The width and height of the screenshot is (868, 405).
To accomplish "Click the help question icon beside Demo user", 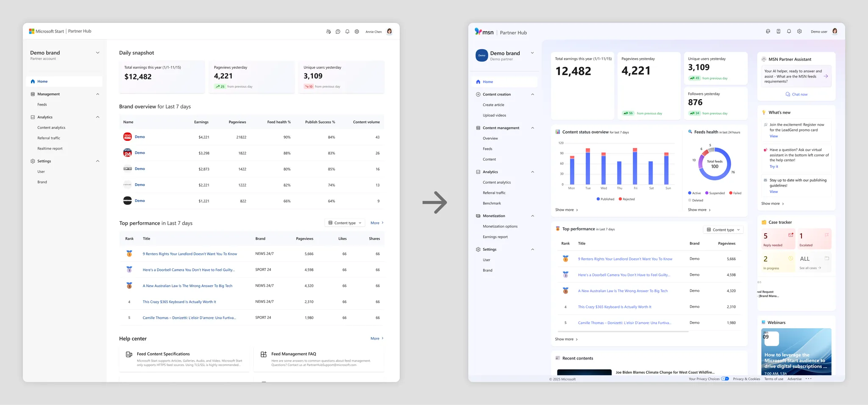I will pos(779,31).
